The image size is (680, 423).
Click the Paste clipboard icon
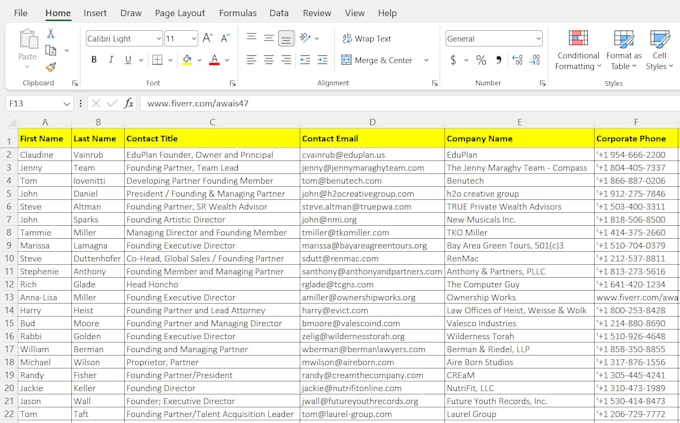(28, 39)
